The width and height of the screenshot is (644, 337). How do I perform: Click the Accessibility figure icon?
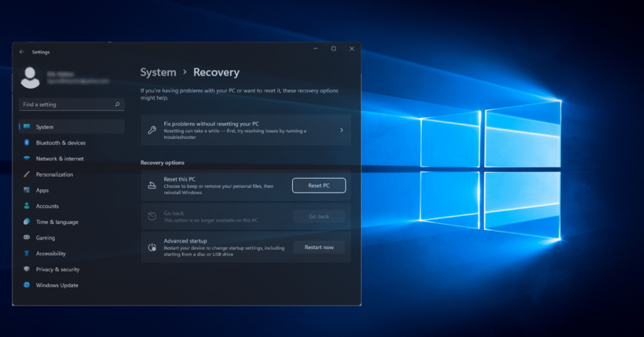(26, 253)
